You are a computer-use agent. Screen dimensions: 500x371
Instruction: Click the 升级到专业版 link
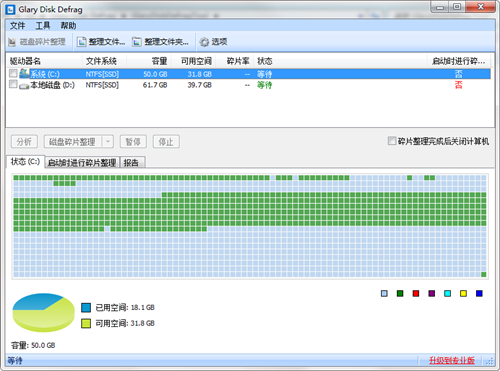click(452, 360)
